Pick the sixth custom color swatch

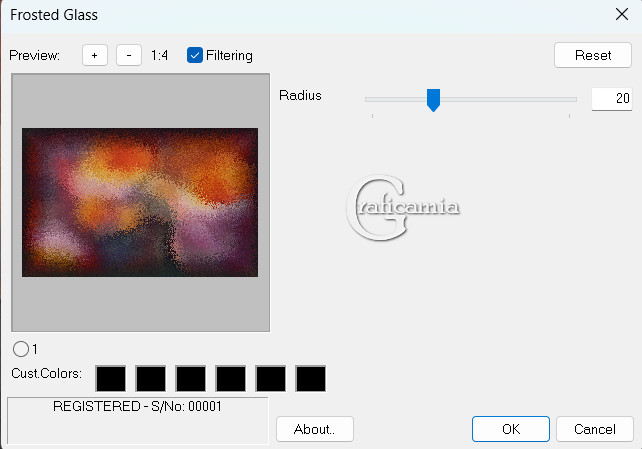coord(311,379)
